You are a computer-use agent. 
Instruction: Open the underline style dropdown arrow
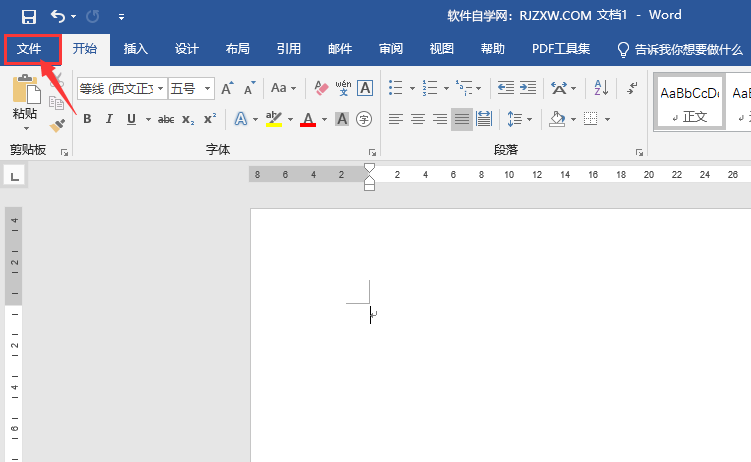[x=148, y=119]
